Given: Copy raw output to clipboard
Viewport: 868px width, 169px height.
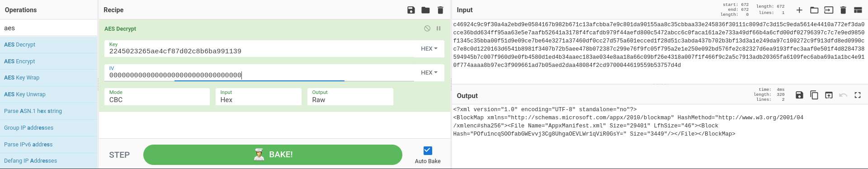Looking at the screenshot, I should [x=814, y=95].
